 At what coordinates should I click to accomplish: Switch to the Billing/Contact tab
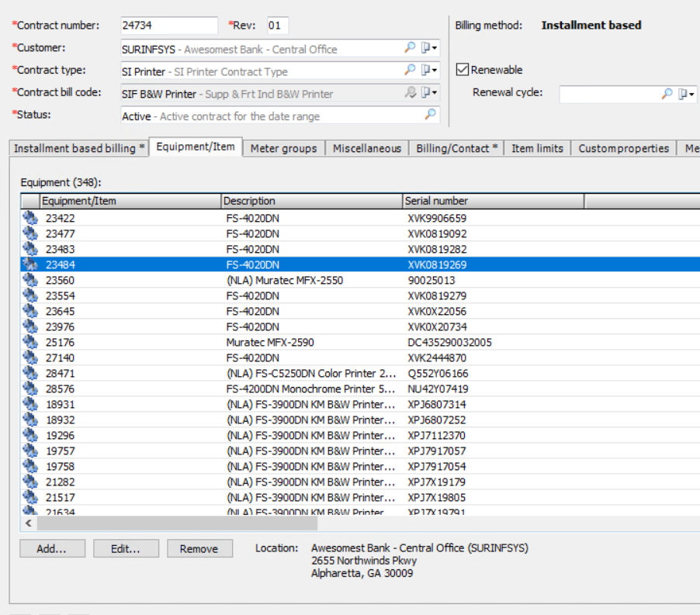pos(456,148)
